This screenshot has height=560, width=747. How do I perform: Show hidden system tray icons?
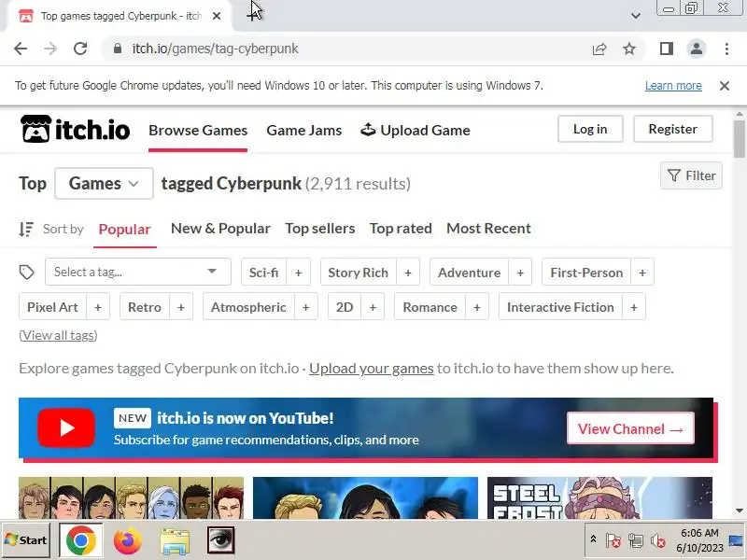[593, 539]
